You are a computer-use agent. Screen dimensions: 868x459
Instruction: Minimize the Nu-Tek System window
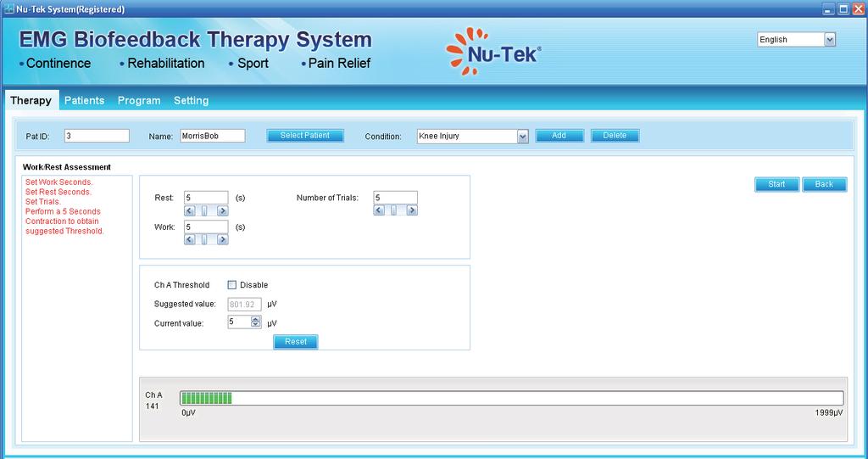(x=829, y=8)
